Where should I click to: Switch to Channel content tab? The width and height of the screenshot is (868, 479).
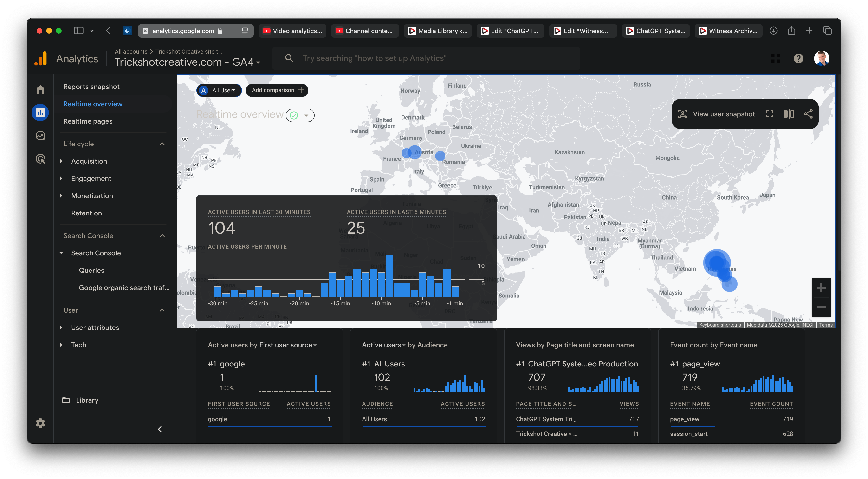[x=365, y=31]
